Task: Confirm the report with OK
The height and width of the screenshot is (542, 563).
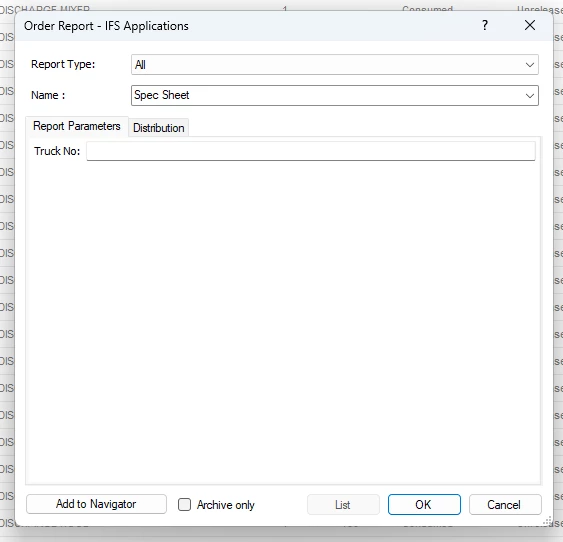Action: (x=424, y=505)
